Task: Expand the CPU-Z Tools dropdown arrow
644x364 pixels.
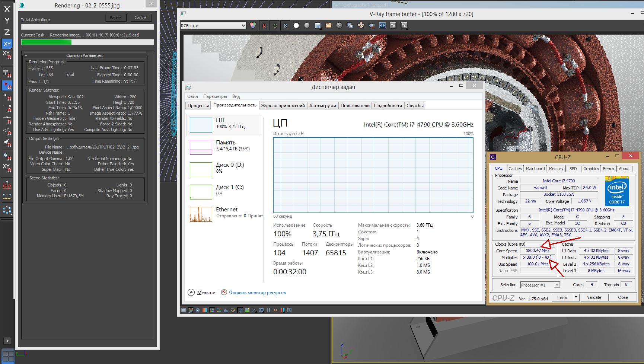Action: [576, 297]
